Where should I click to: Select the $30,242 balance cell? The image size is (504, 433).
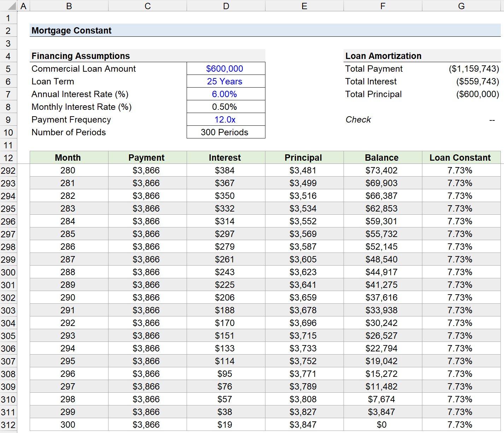383,323
